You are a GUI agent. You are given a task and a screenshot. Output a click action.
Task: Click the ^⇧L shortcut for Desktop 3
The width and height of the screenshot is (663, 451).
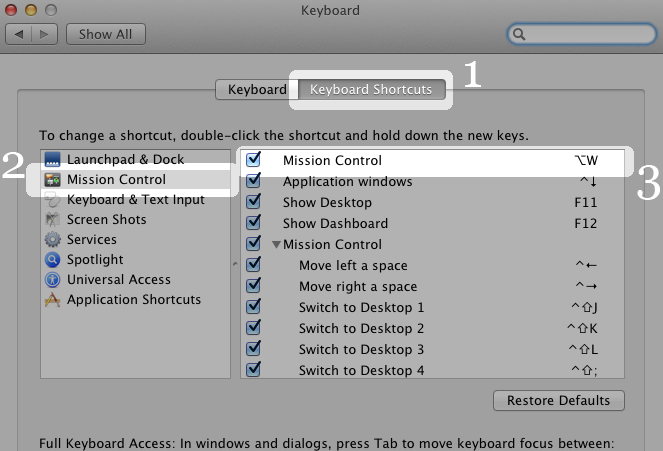click(583, 349)
